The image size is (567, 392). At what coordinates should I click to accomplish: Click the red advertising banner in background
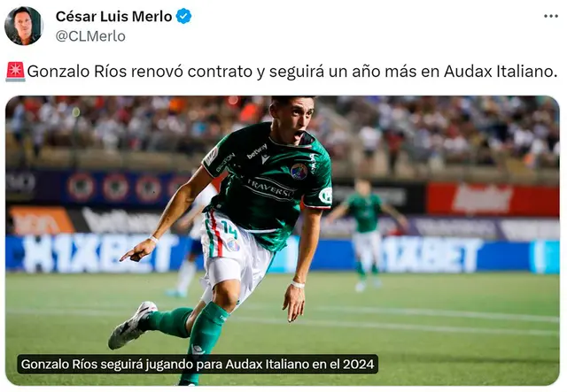click(493, 199)
